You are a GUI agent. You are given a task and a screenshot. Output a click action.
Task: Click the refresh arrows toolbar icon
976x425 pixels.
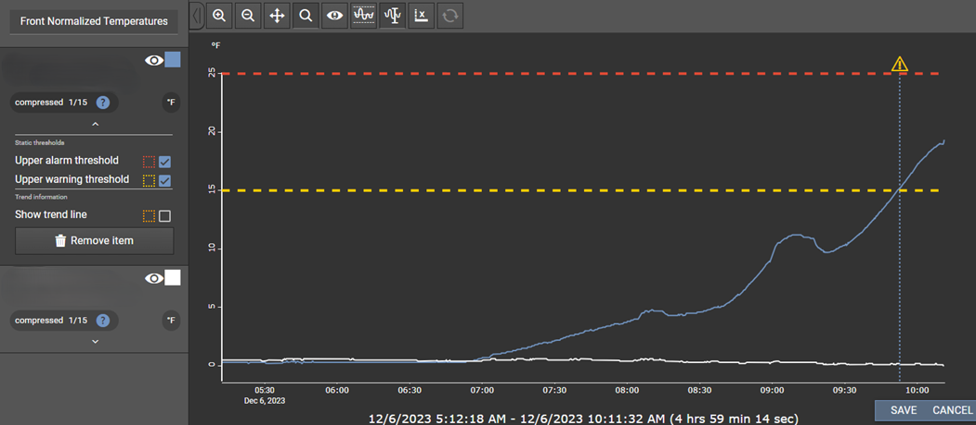click(x=450, y=16)
